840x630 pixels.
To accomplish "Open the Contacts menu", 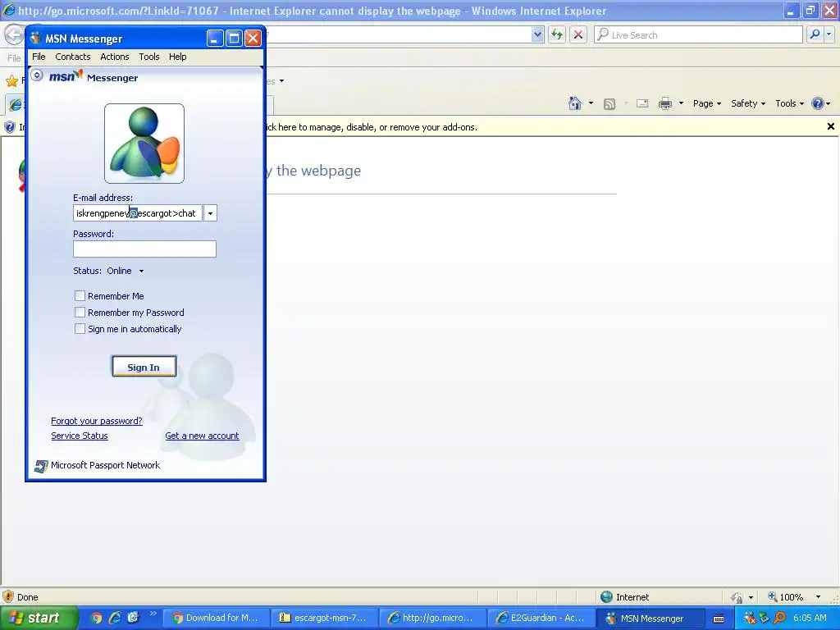I will 73,57.
